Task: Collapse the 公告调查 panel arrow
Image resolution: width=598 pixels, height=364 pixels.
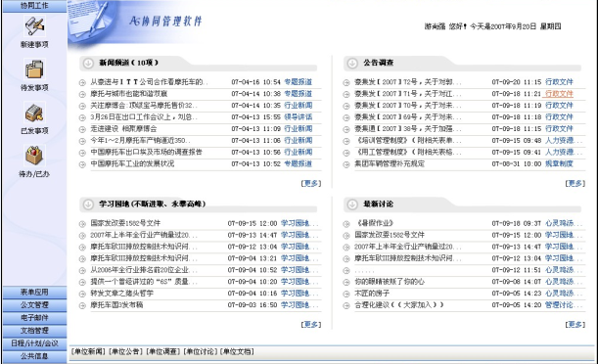Action: point(352,63)
